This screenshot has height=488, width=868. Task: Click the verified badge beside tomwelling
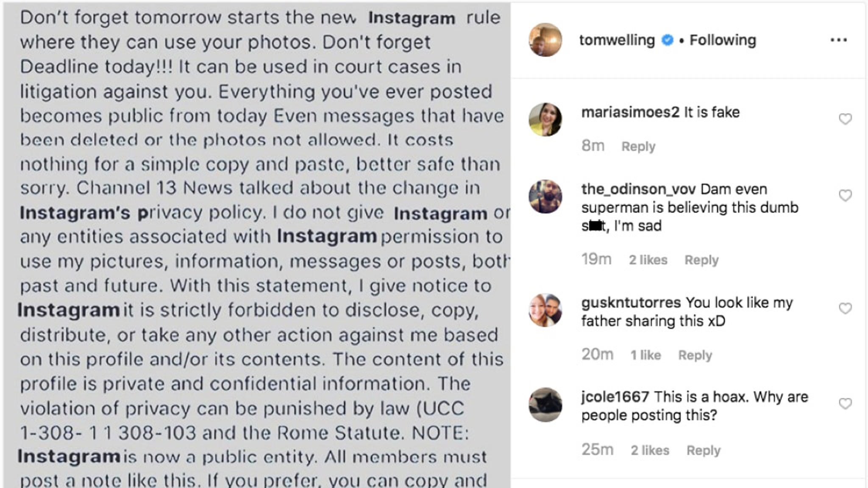click(667, 40)
